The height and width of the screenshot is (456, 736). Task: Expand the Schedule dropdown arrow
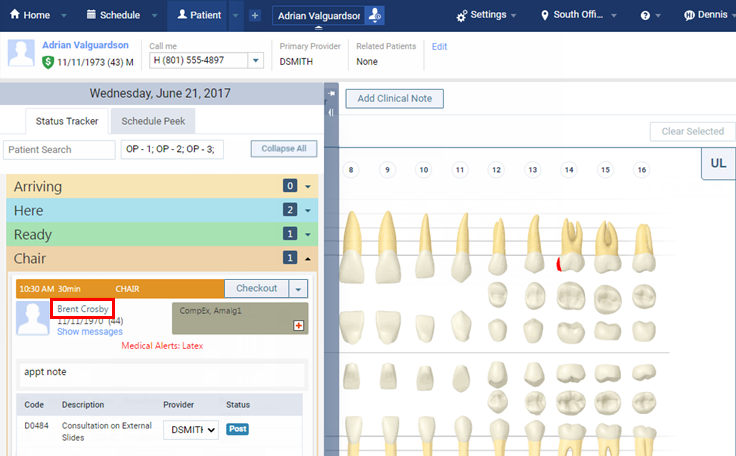(154, 15)
